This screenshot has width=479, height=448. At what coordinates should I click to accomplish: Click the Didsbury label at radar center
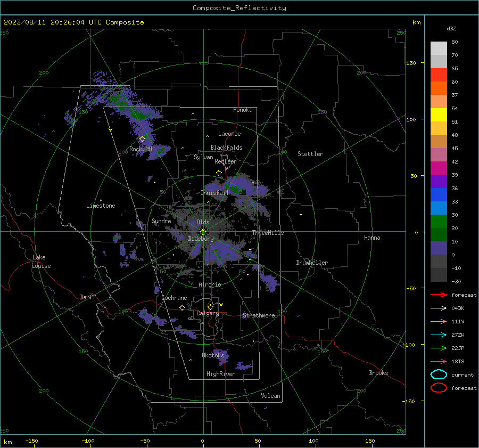coord(201,239)
